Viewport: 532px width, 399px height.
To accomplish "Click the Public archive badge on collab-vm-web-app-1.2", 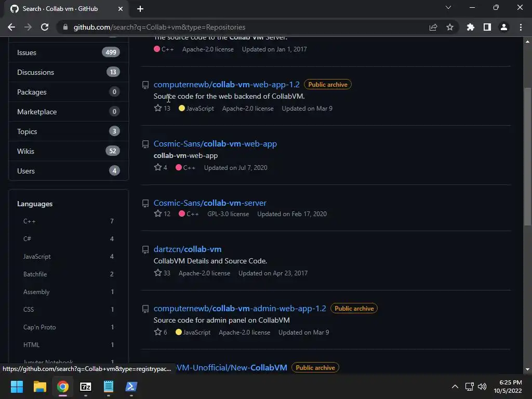I will click(328, 85).
